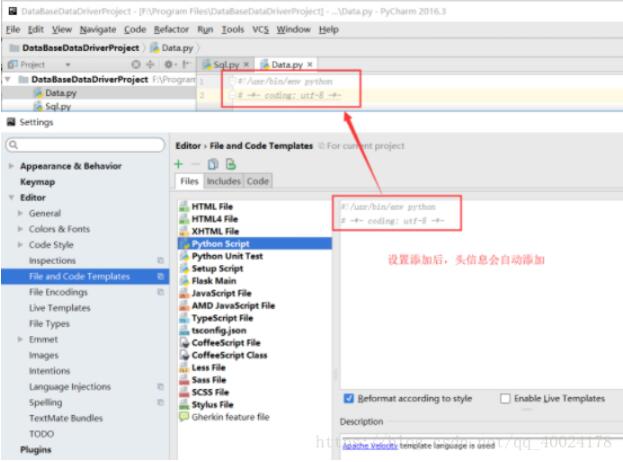
Task: Click the Copy Template icon
Action: pos(213,164)
